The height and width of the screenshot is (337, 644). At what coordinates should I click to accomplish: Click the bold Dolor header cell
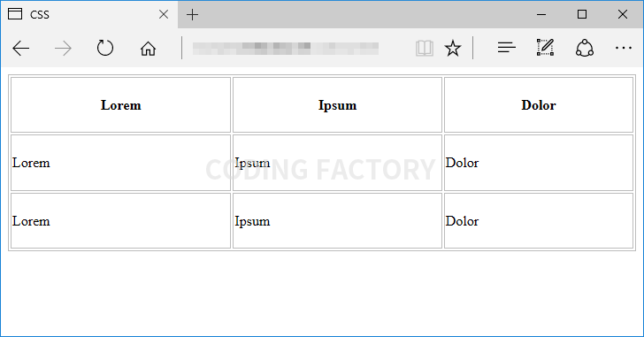[x=539, y=105]
